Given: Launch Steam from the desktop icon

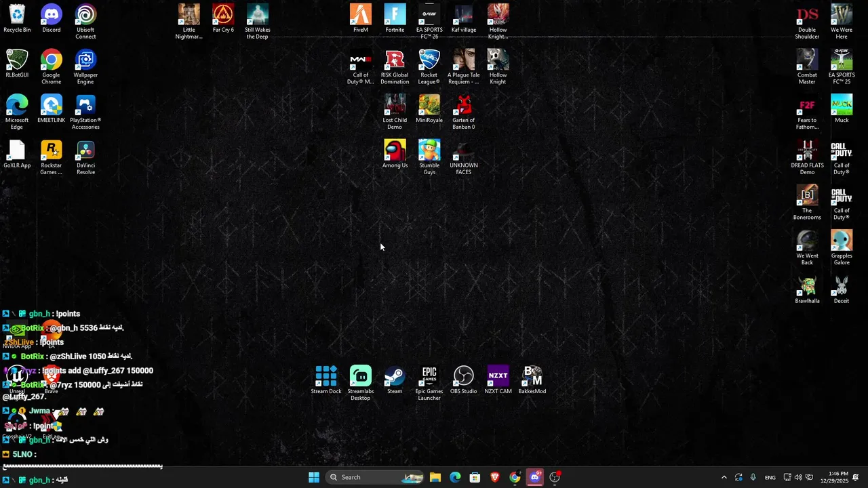Looking at the screenshot, I should pyautogui.click(x=395, y=380).
